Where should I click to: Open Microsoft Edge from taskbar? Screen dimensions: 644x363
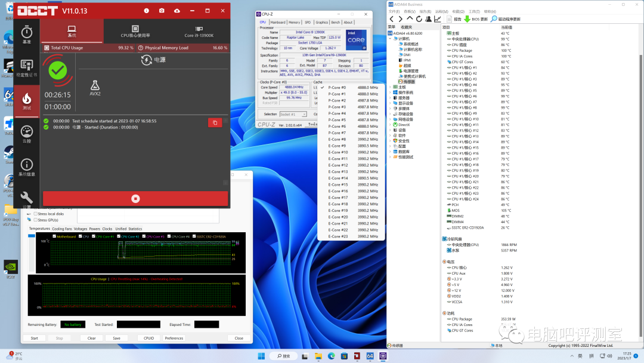[x=331, y=356]
